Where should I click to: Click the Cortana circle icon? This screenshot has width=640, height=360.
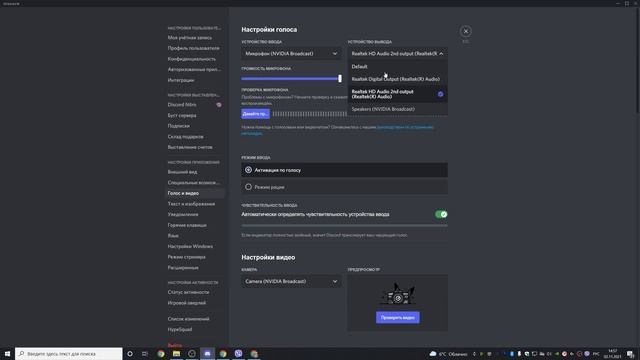(130, 353)
